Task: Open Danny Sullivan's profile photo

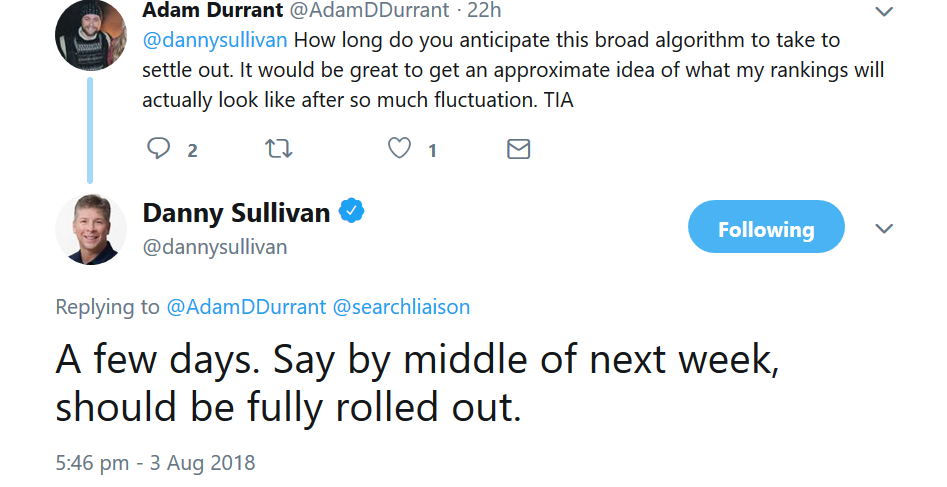Action: point(90,229)
